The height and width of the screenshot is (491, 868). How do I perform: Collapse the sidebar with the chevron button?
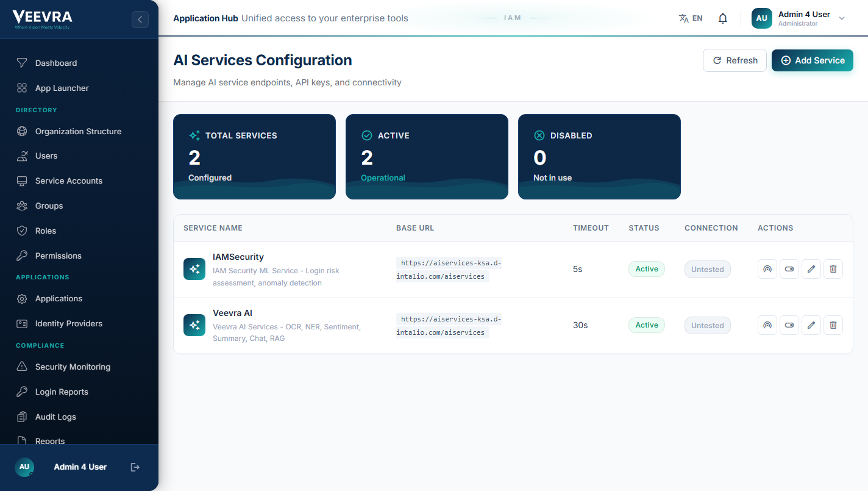[x=140, y=20]
